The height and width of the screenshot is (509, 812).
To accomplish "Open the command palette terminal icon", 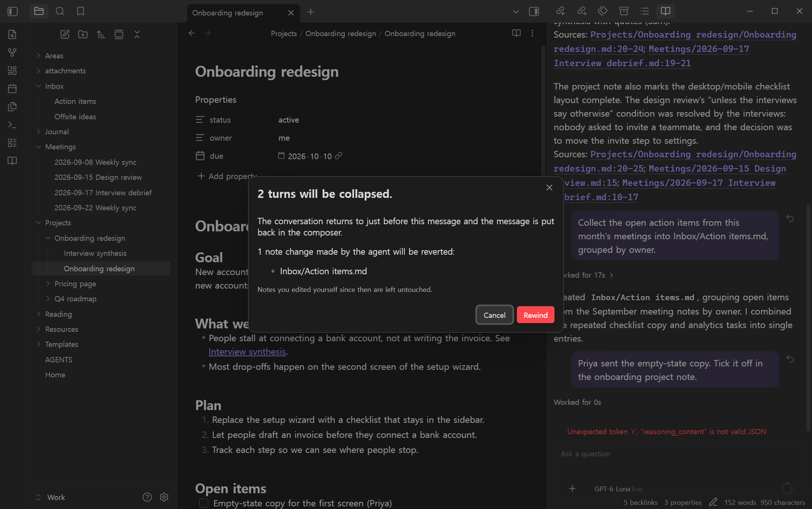I will pos(12,125).
